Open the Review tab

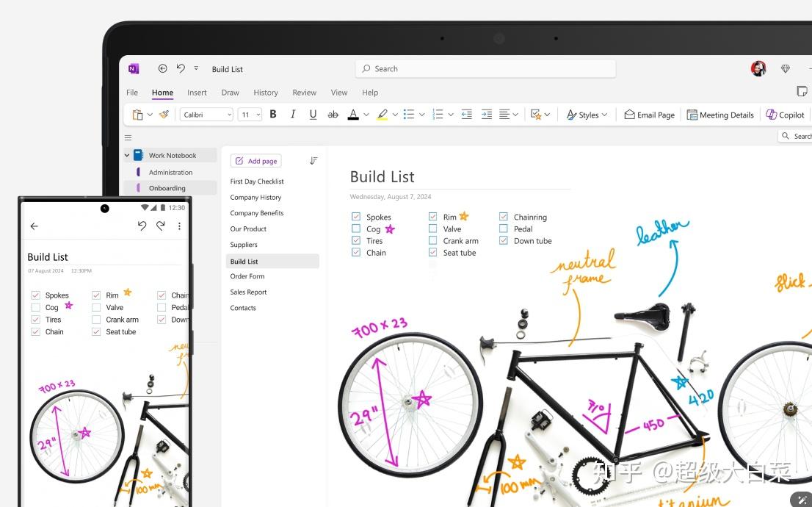click(x=304, y=93)
